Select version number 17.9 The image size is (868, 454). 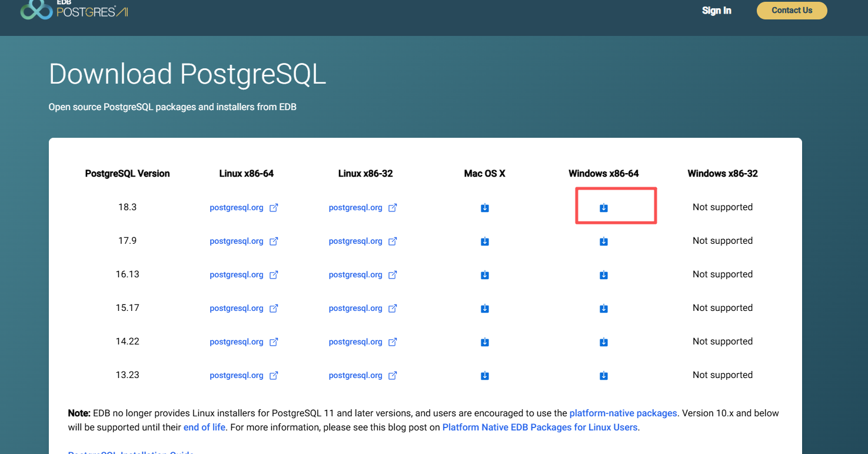(127, 241)
